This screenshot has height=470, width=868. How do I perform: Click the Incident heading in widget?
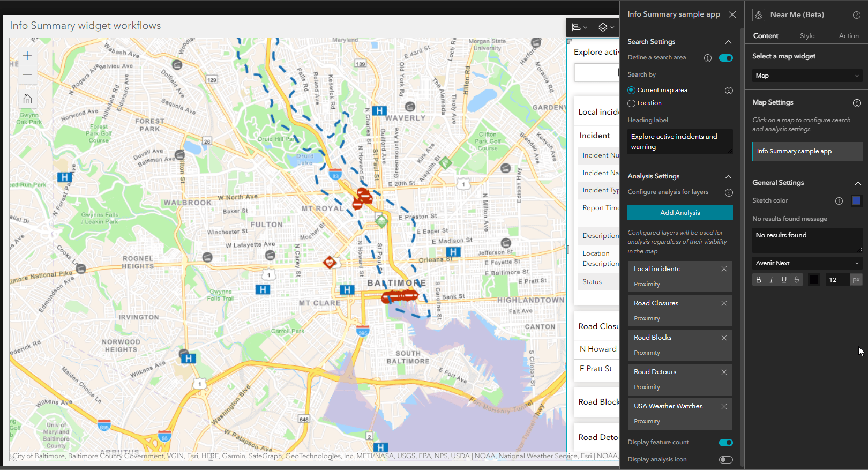(x=595, y=136)
